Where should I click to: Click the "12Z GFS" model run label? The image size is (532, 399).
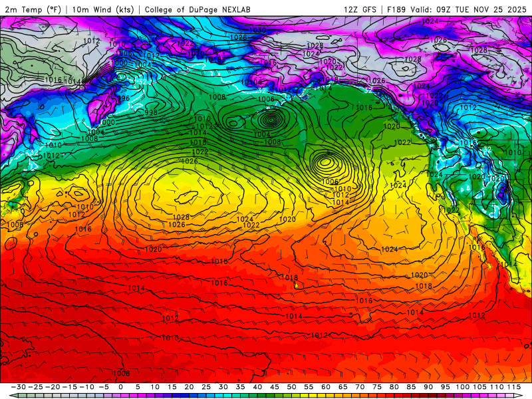[360, 9]
